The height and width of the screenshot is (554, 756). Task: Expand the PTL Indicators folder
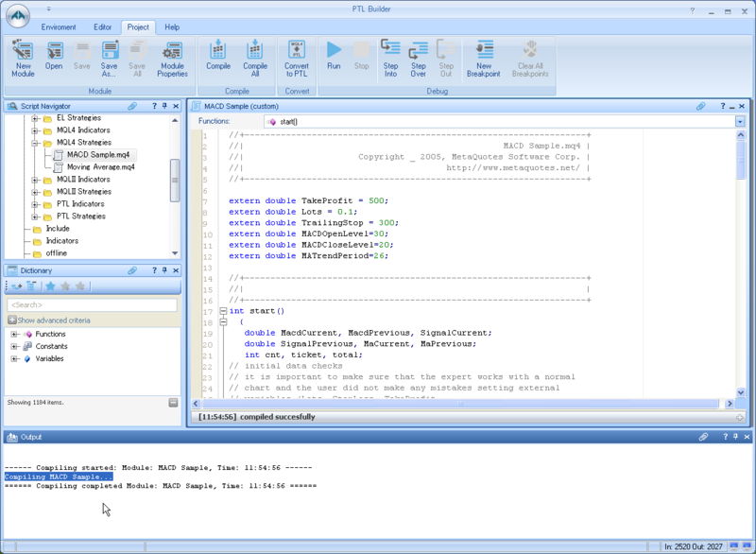pos(35,204)
